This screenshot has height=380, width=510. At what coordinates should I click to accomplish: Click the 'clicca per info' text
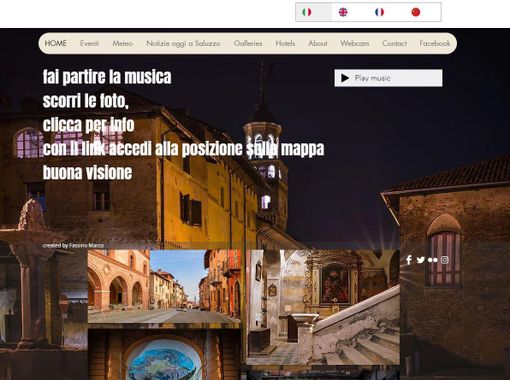click(x=88, y=125)
